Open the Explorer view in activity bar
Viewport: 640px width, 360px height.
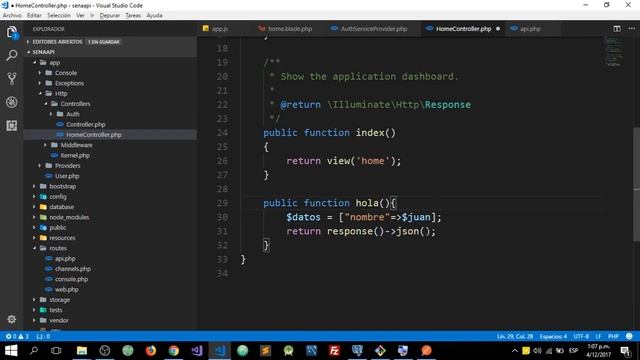click(12, 32)
